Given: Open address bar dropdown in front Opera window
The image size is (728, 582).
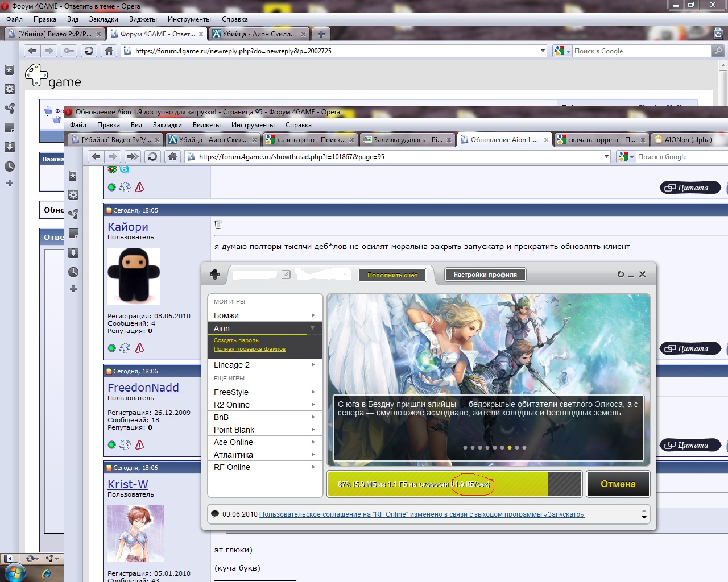Looking at the screenshot, I should [x=606, y=156].
